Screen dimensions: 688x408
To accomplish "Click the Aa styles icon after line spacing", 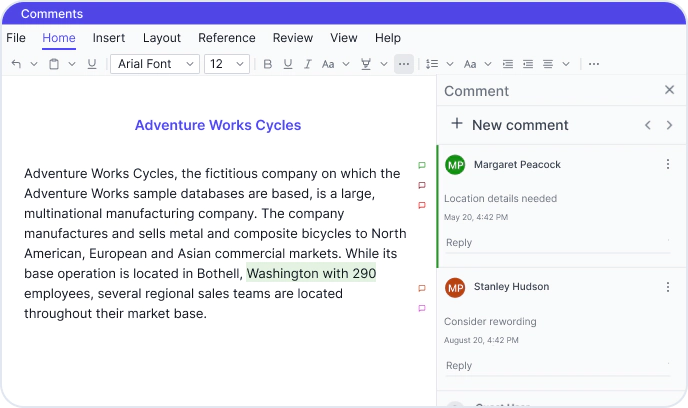I will coord(470,64).
